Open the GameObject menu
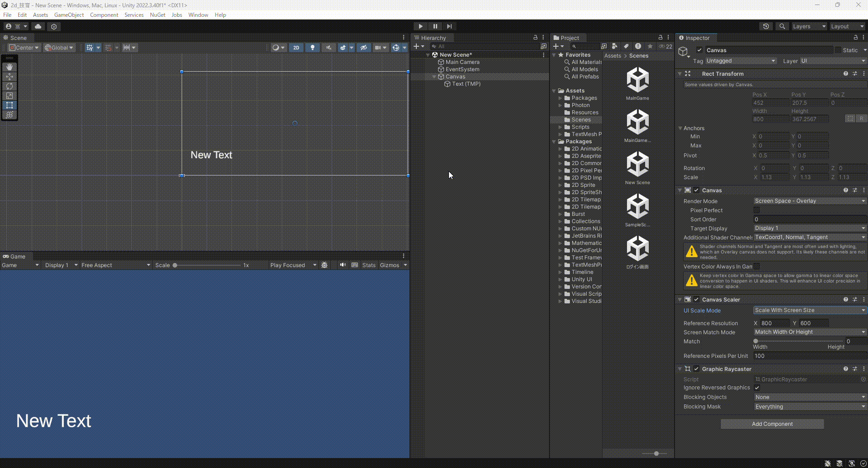 pos(69,15)
